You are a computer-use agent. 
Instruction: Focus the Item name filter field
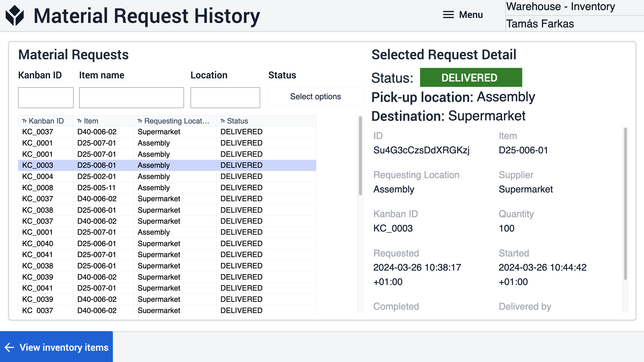tap(131, 97)
